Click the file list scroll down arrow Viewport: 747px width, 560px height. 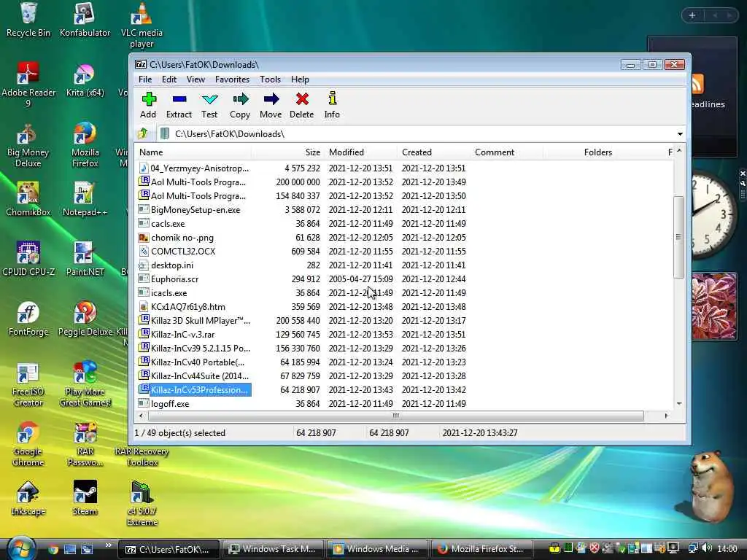point(679,404)
